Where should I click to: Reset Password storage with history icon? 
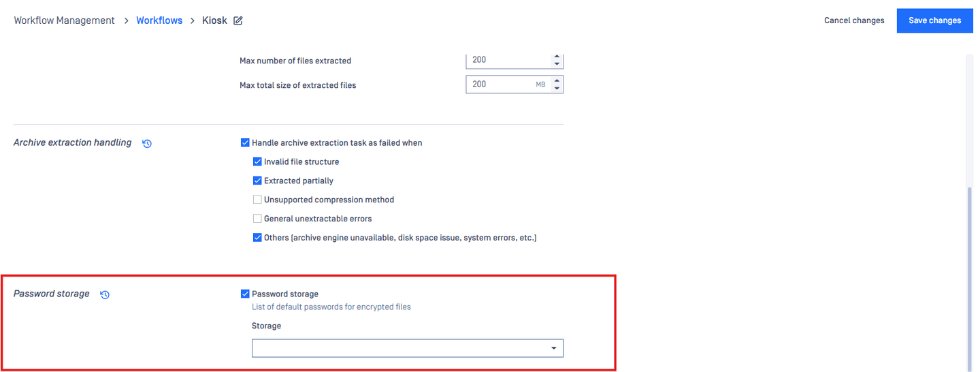click(x=105, y=295)
